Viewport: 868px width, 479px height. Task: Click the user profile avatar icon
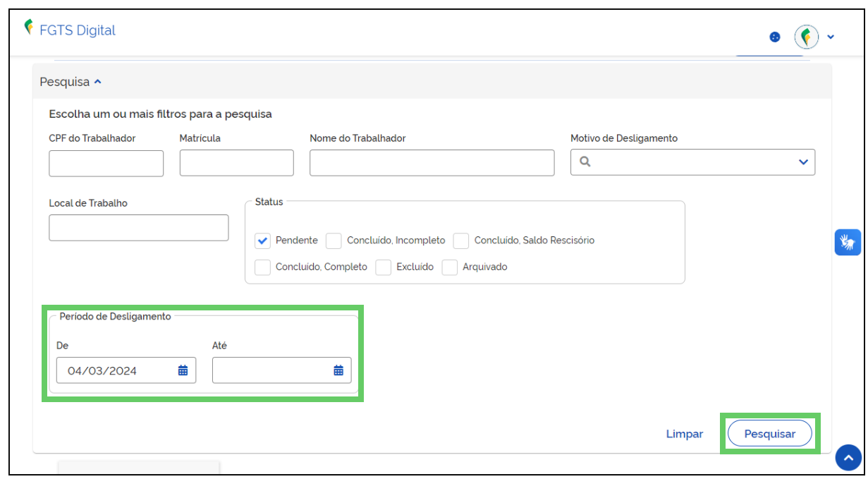click(x=807, y=37)
